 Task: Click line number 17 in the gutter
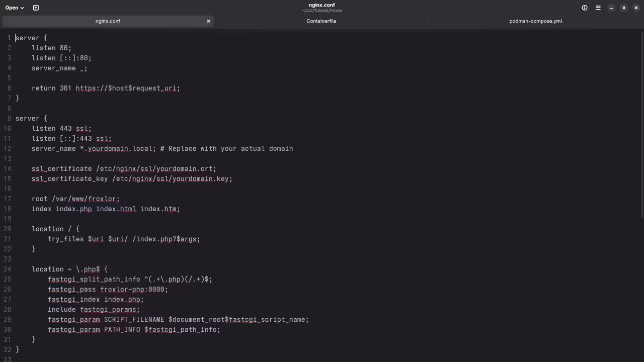tap(8, 199)
